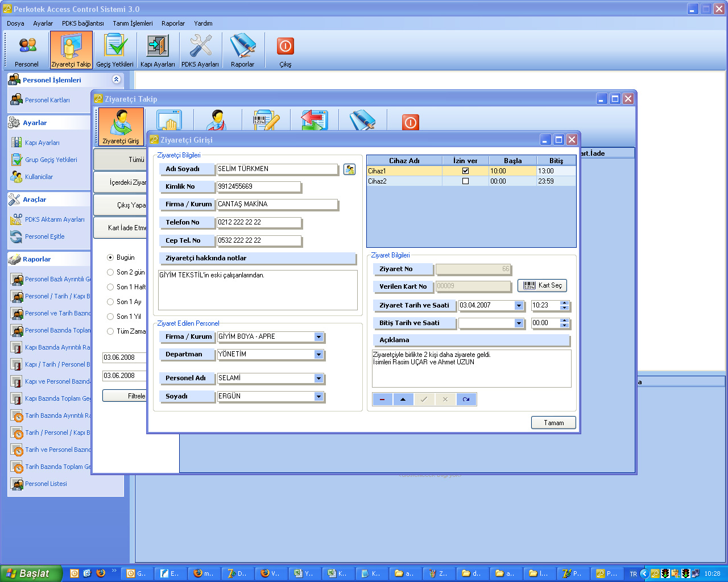Click the Başlat start button
Image resolution: width=728 pixels, height=582 pixels.
30,573
